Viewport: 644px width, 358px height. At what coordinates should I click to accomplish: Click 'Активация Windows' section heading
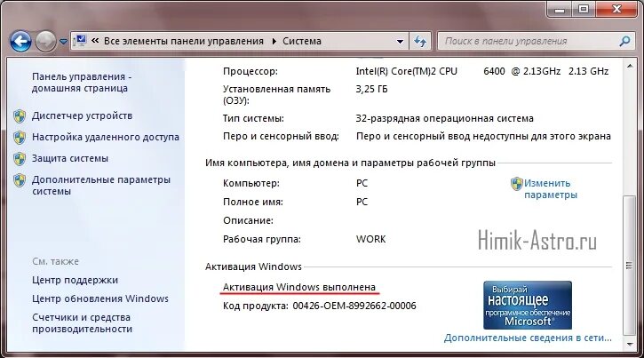[253, 267]
